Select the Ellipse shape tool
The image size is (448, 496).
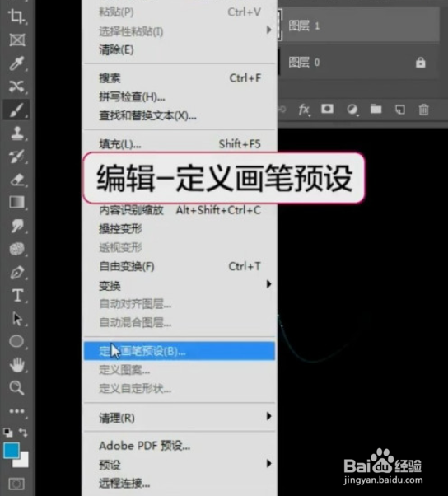(16, 342)
